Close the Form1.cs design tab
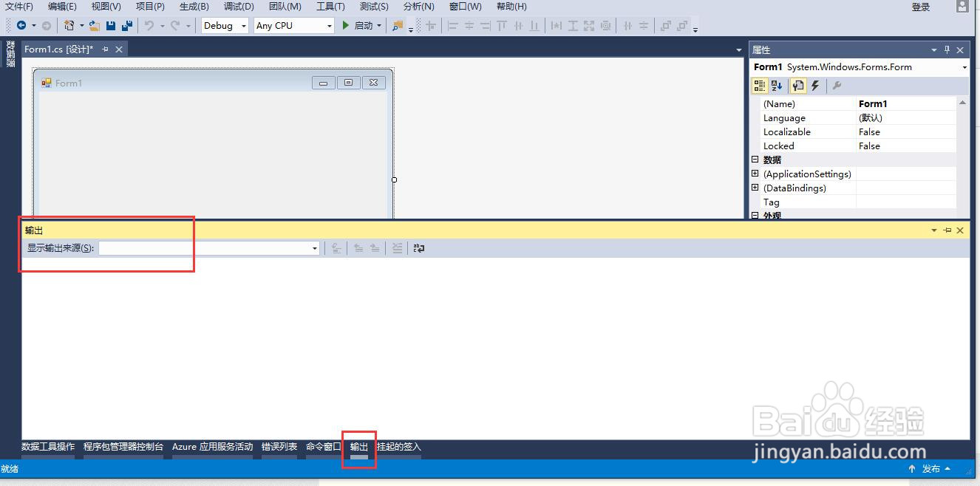This screenshot has height=486, width=980. (118, 49)
